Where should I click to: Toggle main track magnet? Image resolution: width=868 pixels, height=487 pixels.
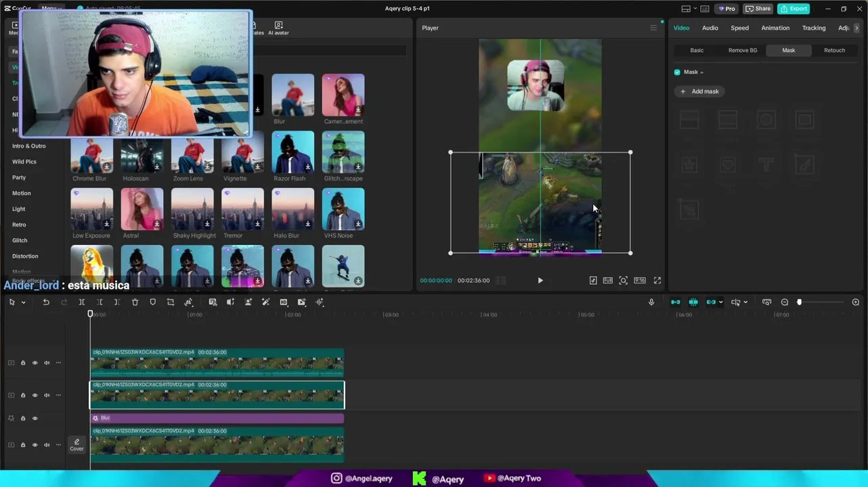[675, 302]
